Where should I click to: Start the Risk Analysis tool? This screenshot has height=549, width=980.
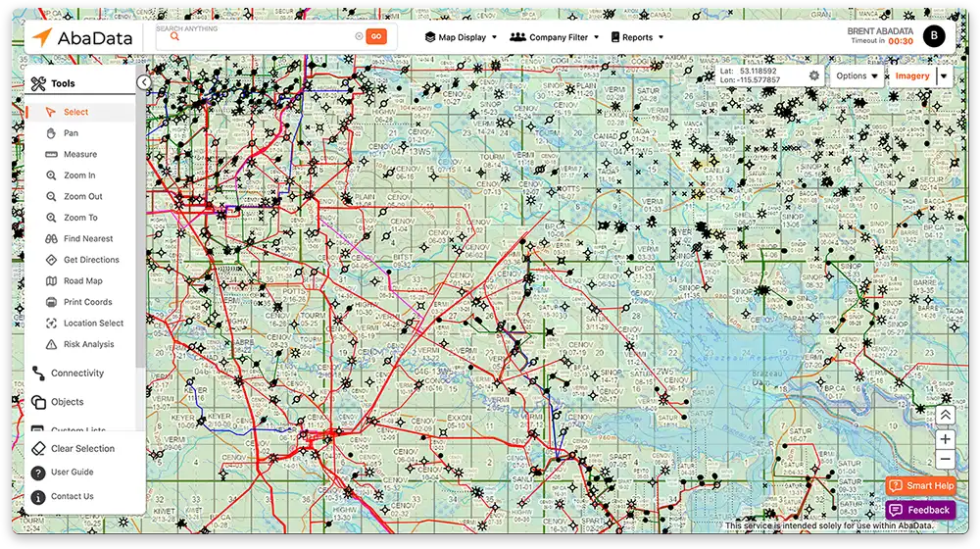coord(88,344)
